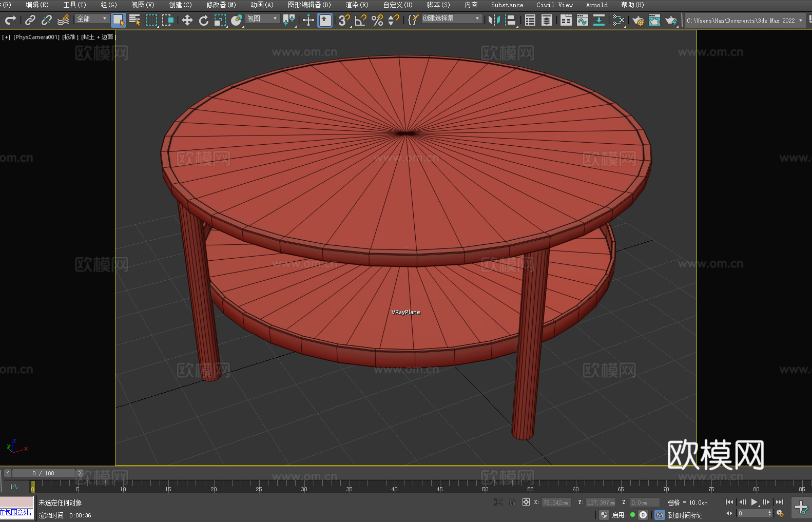
Task: Click the Play Animation button
Action: (755, 502)
